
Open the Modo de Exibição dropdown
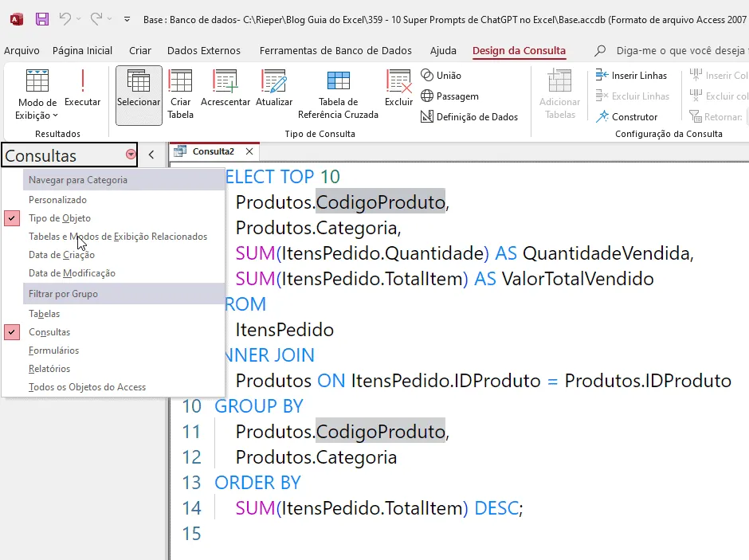[x=37, y=109]
